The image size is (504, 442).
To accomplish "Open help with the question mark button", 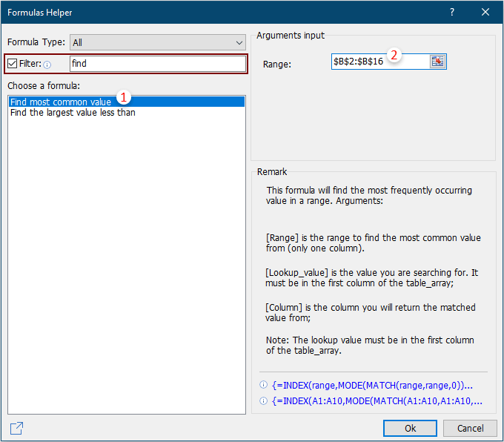I will pyautogui.click(x=451, y=13).
